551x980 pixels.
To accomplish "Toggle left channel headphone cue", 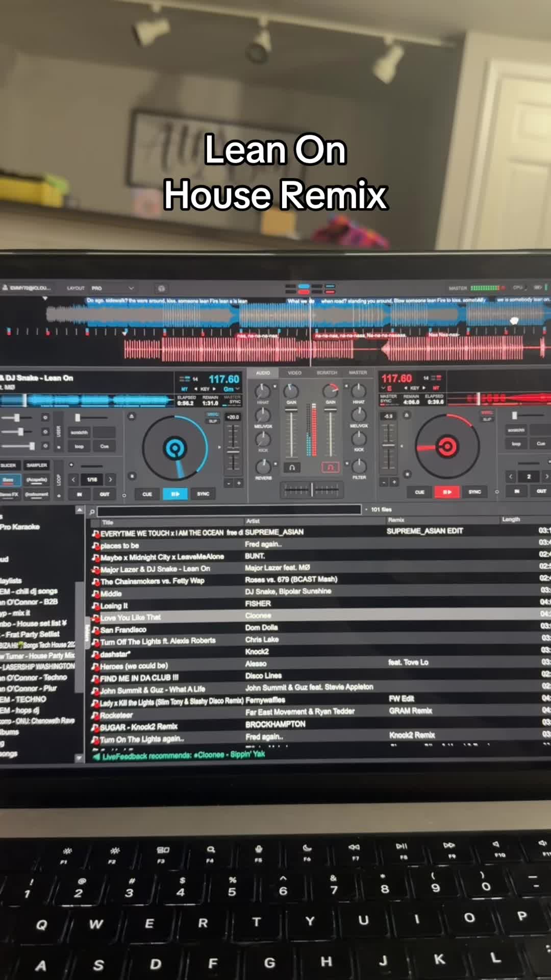I will [x=292, y=467].
